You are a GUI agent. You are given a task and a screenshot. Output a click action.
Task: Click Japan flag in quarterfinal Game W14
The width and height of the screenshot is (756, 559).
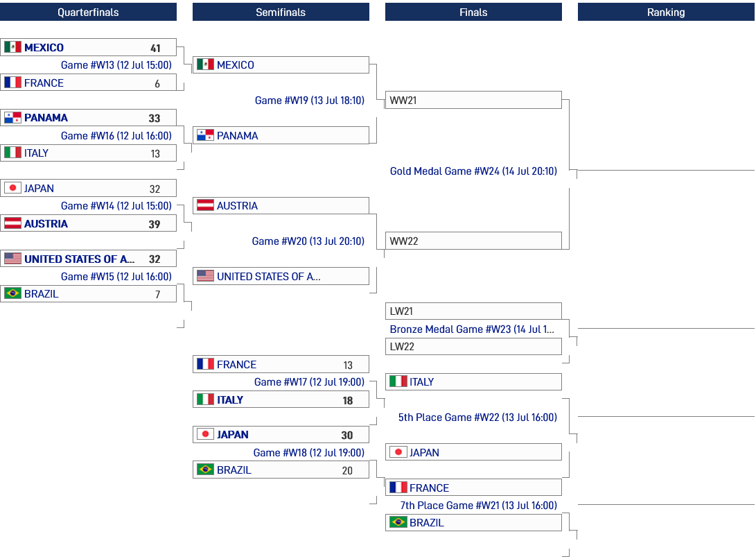pos(12,188)
